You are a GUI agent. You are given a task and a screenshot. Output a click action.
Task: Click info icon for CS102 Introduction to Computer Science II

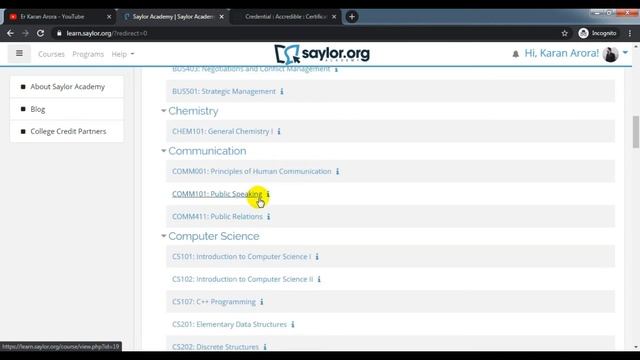(319, 279)
